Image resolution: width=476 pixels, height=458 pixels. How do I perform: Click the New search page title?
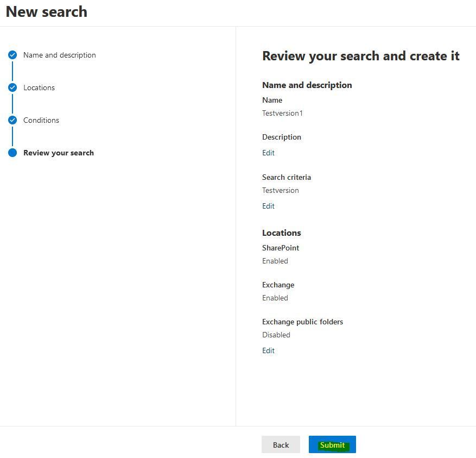[47, 12]
